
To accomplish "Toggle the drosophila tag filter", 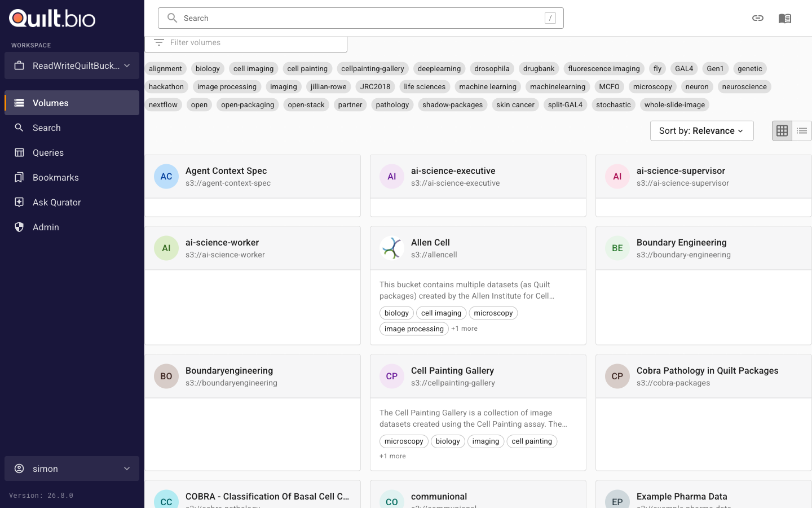I will pyautogui.click(x=492, y=68).
